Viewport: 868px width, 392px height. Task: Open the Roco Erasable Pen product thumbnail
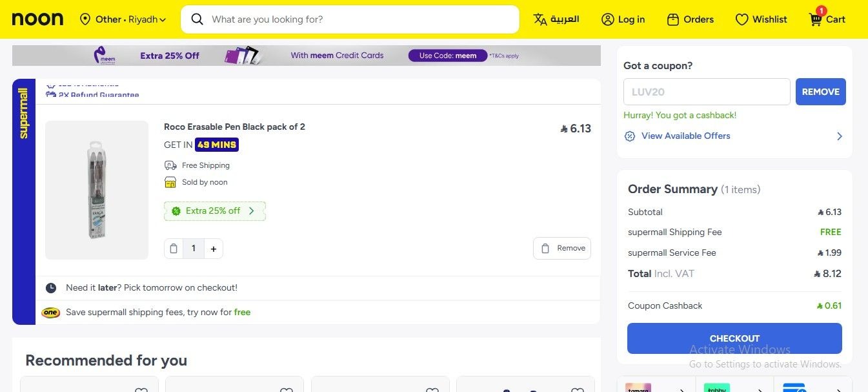[97, 190]
